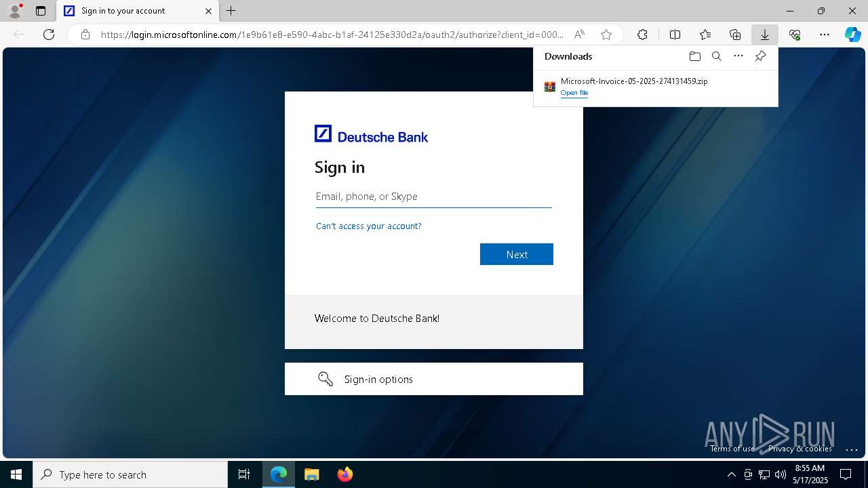868x488 pixels.
Task: Click 'Can't access your account?' link
Action: (369, 226)
